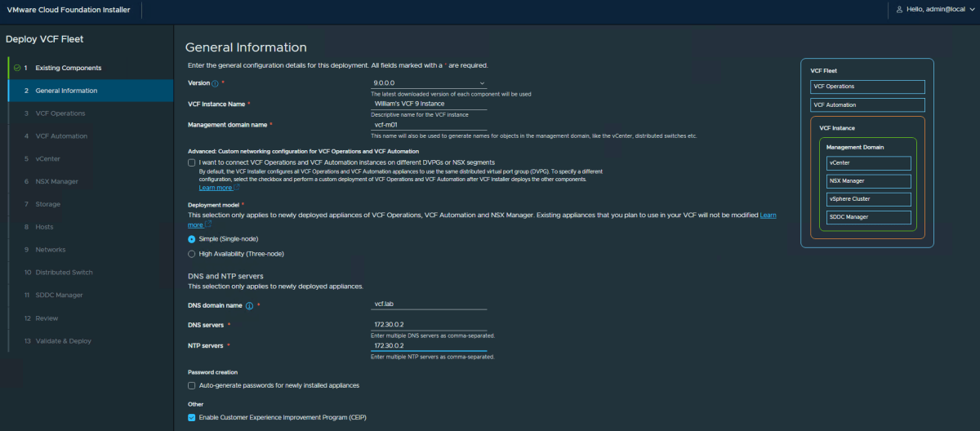Open the Learn more link under custom networking
Viewport: 980px width, 431px height.
(x=219, y=188)
